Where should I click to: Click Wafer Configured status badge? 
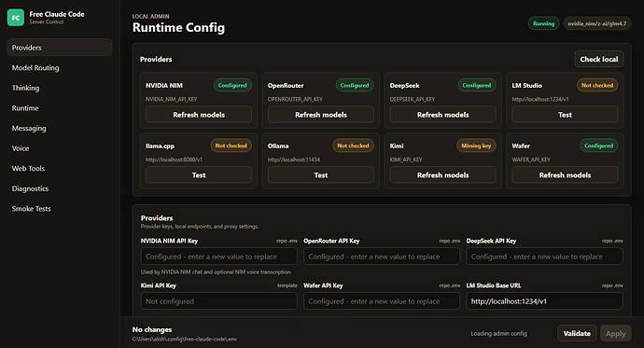[598, 146]
